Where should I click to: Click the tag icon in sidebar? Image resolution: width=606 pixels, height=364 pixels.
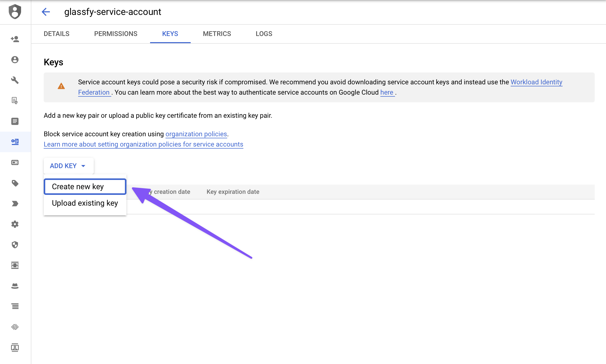(x=15, y=183)
